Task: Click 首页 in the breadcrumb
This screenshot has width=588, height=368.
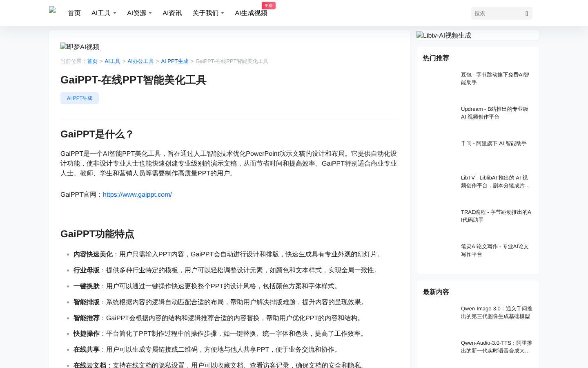Action: coord(92,61)
